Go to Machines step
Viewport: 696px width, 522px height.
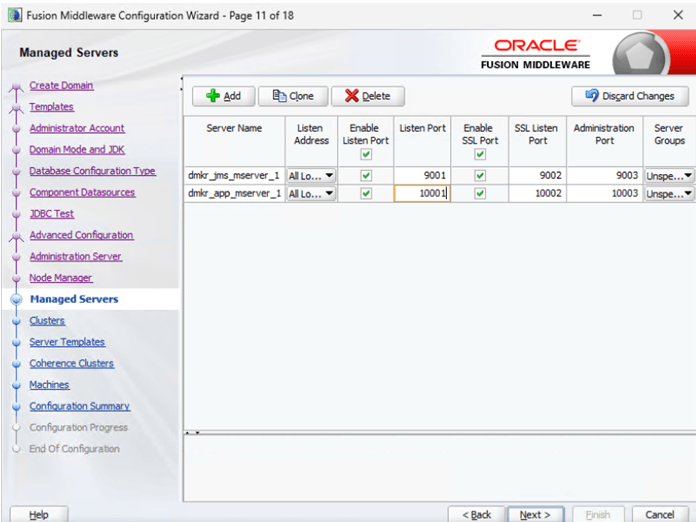(x=49, y=384)
